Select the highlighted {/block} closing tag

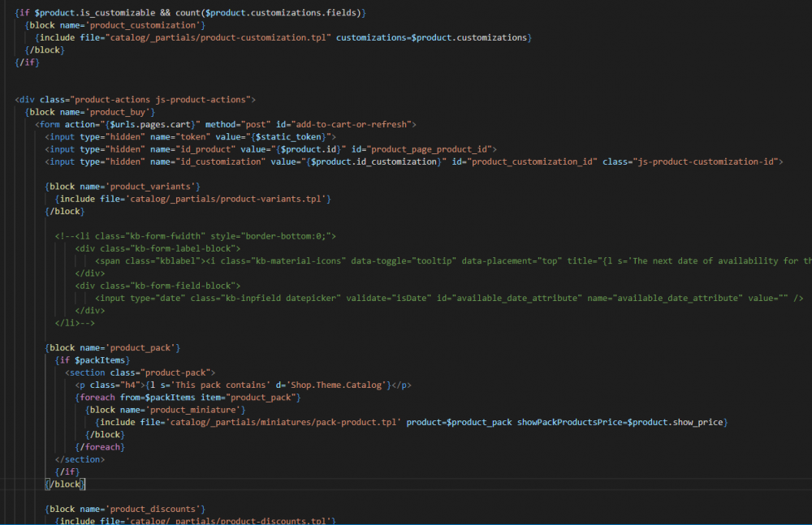(x=64, y=484)
